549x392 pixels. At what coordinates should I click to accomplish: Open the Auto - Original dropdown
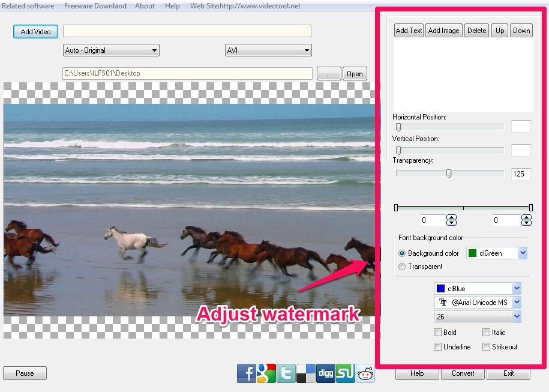tap(111, 50)
